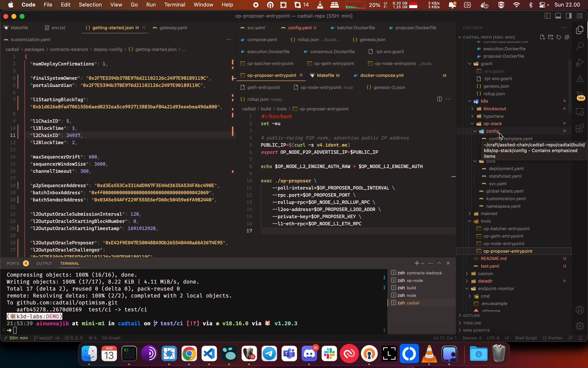588x368 pixels.
Task: Open the Search view in activity bar
Action: point(580,46)
